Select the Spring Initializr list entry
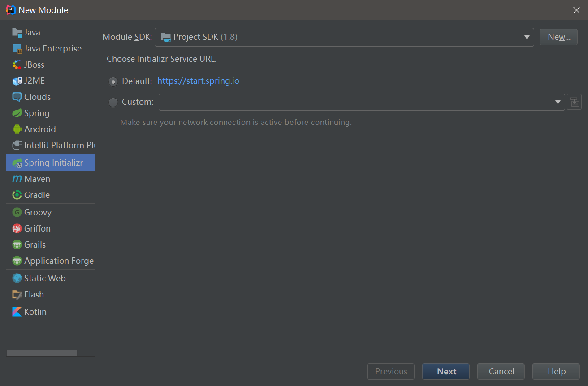588x386 pixels. pyautogui.click(x=51, y=163)
